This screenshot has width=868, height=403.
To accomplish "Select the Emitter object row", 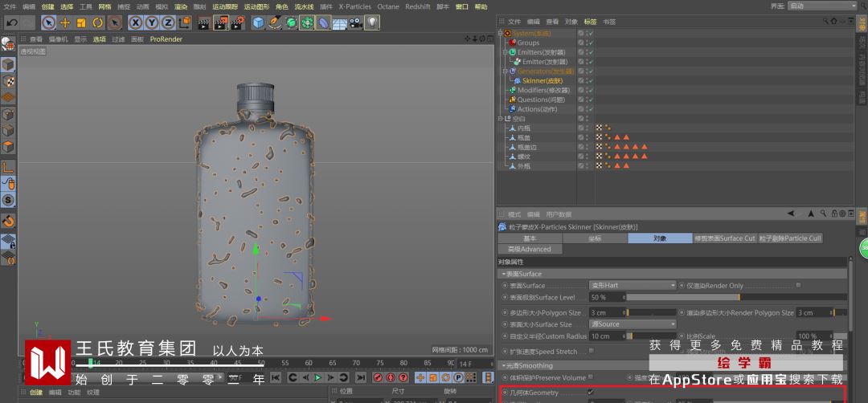I will pos(545,62).
